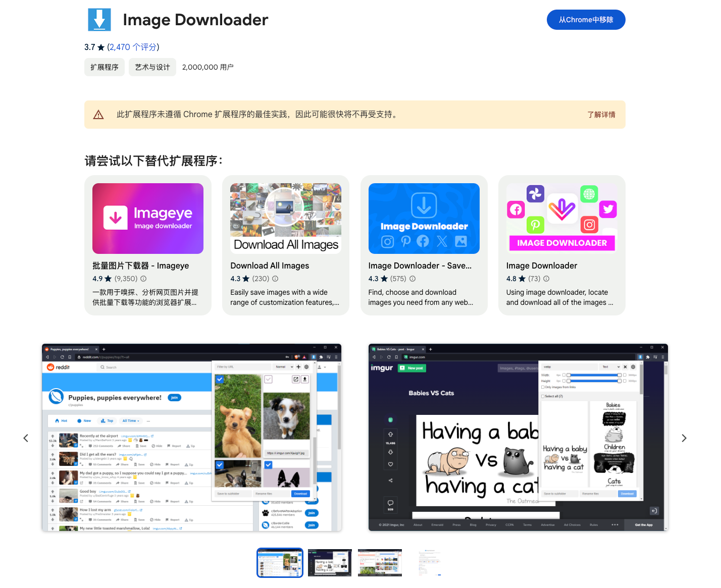Click the 从Chrome中移除 button
This screenshot has width=721, height=588.
coord(586,20)
